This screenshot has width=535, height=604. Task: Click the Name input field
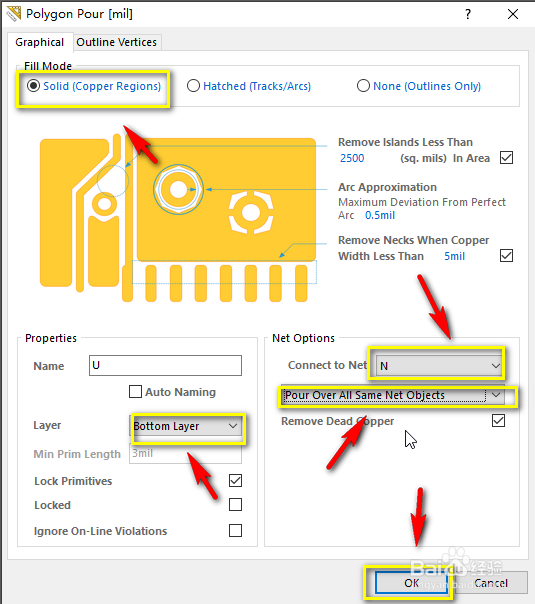(165, 365)
